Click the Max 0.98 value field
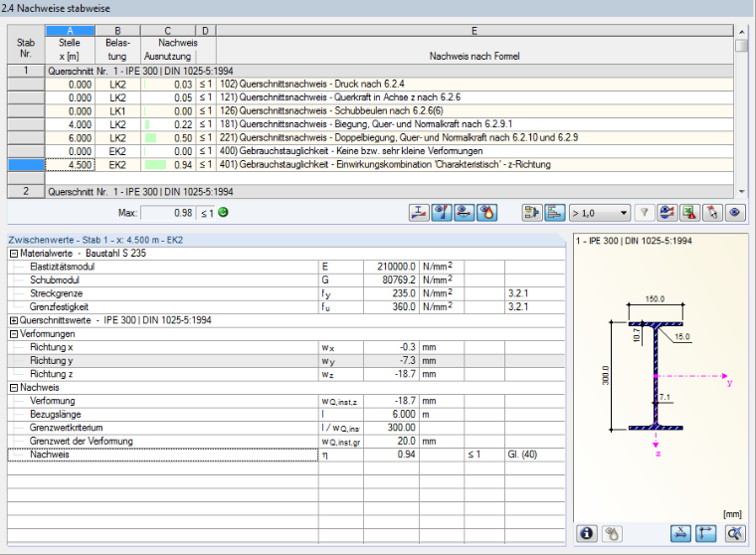 (168, 213)
